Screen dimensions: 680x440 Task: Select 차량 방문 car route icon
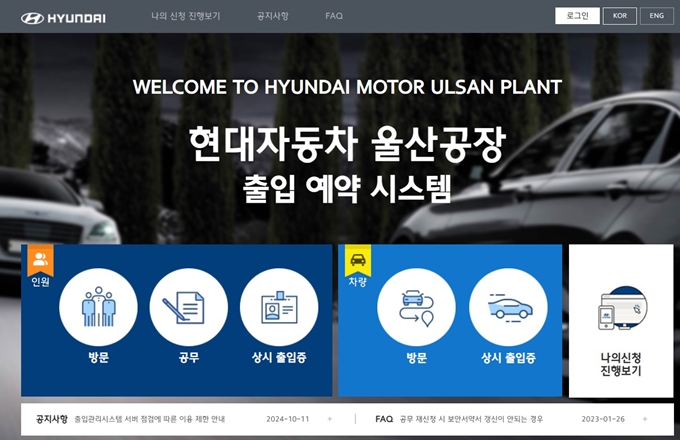tap(416, 307)
